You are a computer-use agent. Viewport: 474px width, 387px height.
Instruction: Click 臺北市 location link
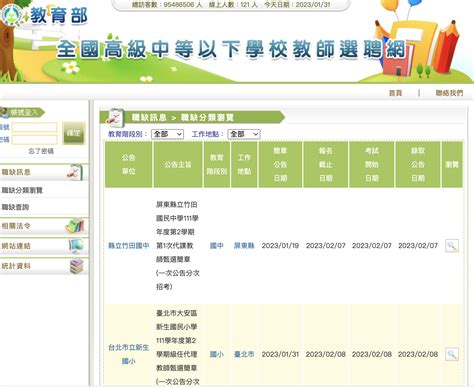tap(244, 354)
